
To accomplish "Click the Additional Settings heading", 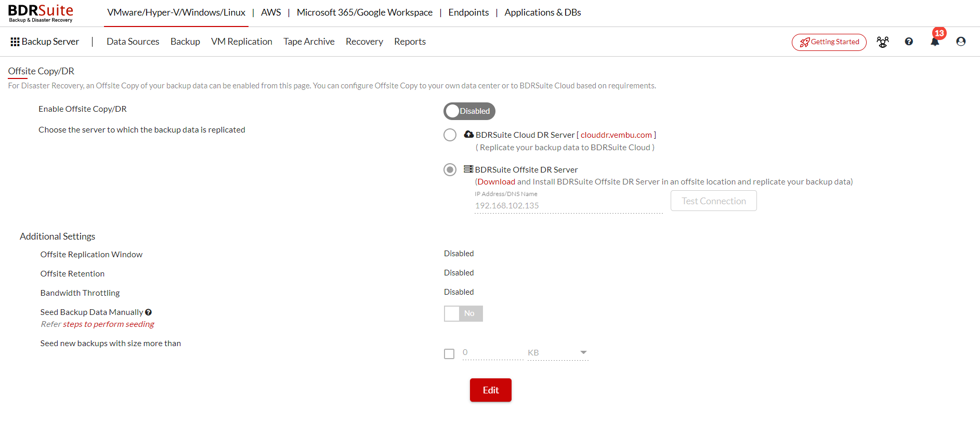I will click(x=58, y=236).
